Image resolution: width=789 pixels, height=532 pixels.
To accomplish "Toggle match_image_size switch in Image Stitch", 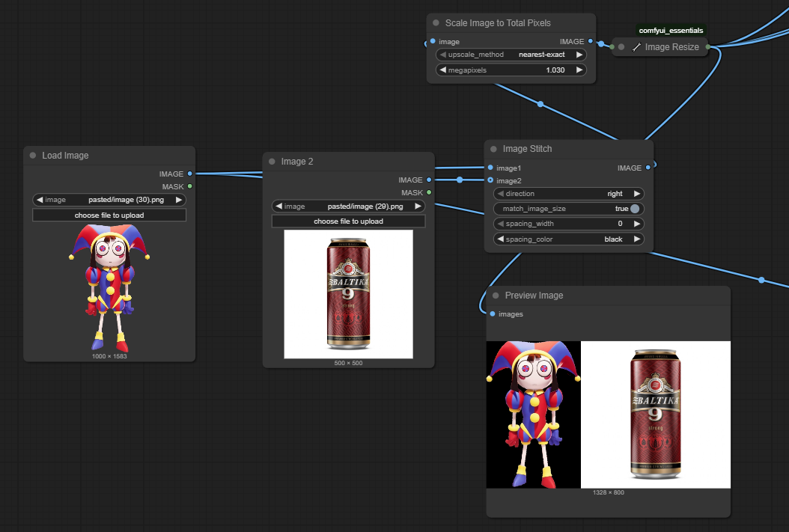I will pos(635,209).
